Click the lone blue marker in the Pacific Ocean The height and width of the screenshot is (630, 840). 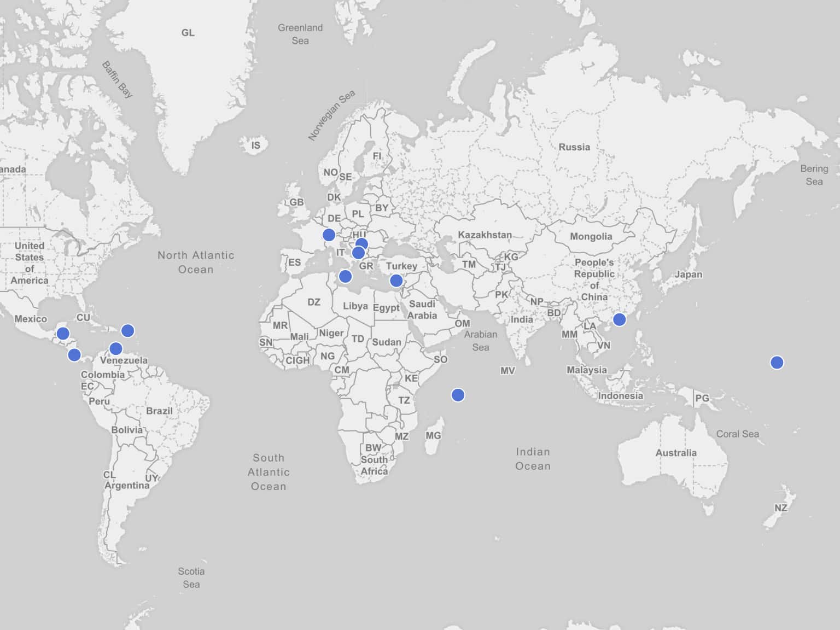pos(777,362)
